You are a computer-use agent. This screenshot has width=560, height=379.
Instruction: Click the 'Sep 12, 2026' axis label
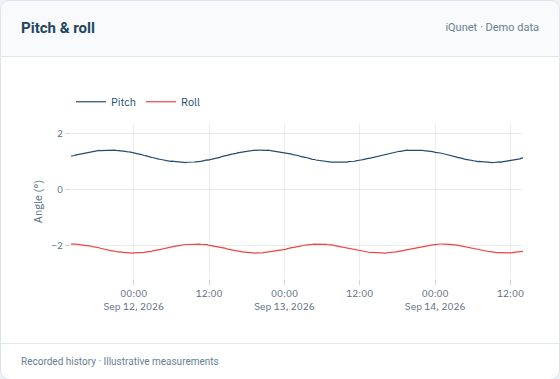click(x=134, y=306)
